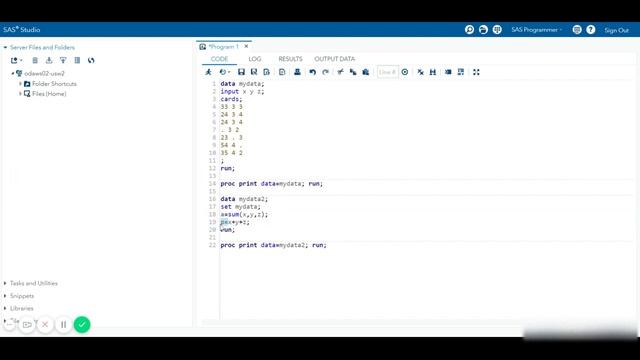This screenshot has width=640, height=360.
Task: Select Folder Shortcuts in the tree
Action: (54, 84)
